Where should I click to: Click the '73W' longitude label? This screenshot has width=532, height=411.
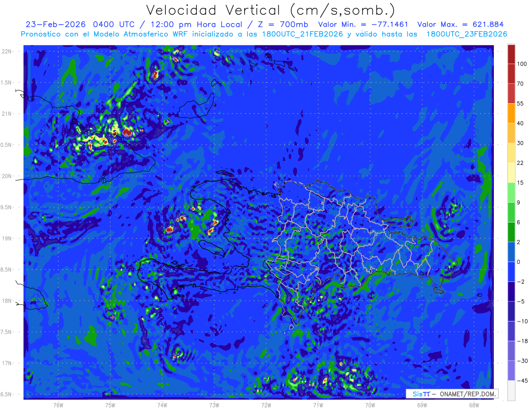click(214, 405)
